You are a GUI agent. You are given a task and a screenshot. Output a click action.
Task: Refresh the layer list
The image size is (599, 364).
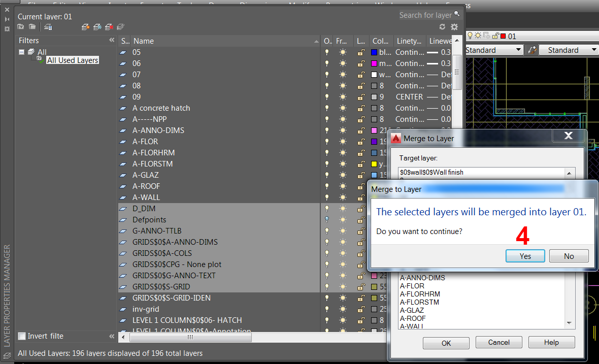(x=442, y=26)
